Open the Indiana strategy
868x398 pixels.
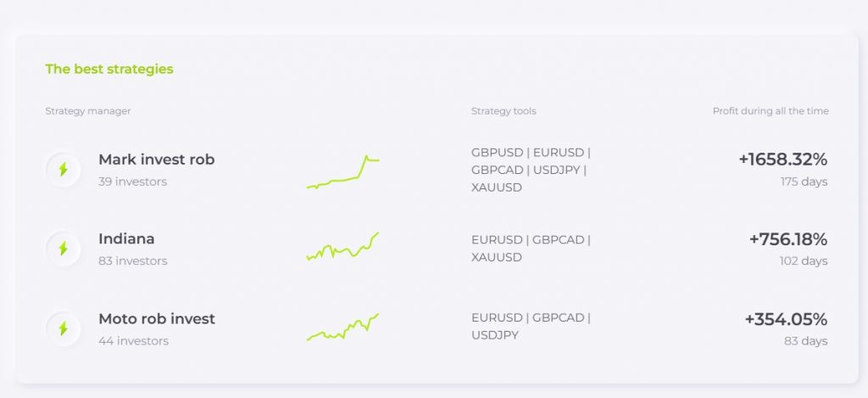(126, 239)
